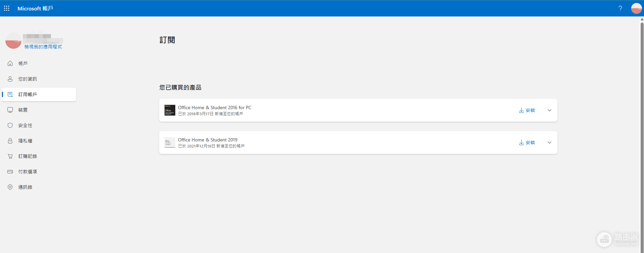Viewport: 644px width, 253px height.
Task: Click the 2021年12月19日 added date text
Action: [x=201, y=146]
